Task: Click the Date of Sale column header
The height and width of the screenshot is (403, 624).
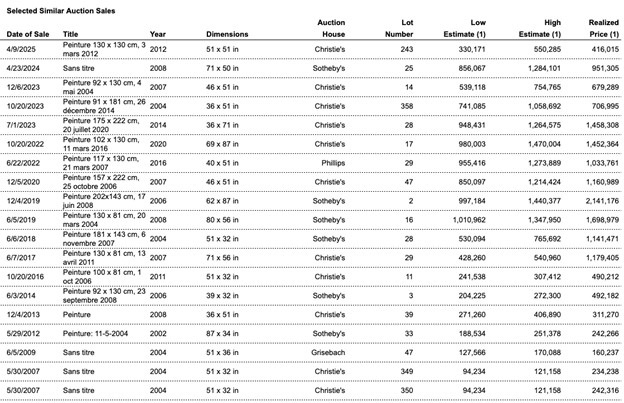Action: coord(30,35)
